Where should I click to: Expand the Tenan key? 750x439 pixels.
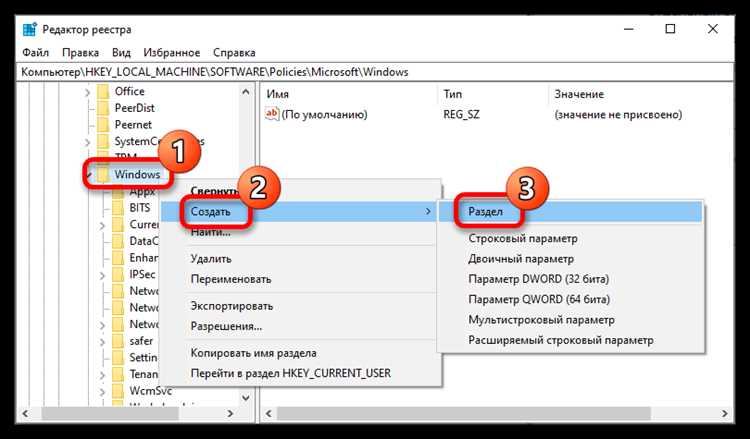102,375
